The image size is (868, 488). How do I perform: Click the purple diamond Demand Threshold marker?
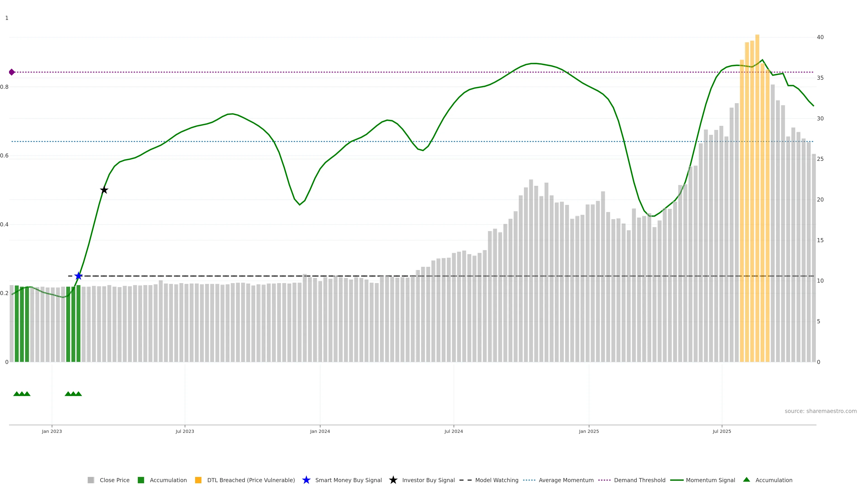(x=12, y=72)
